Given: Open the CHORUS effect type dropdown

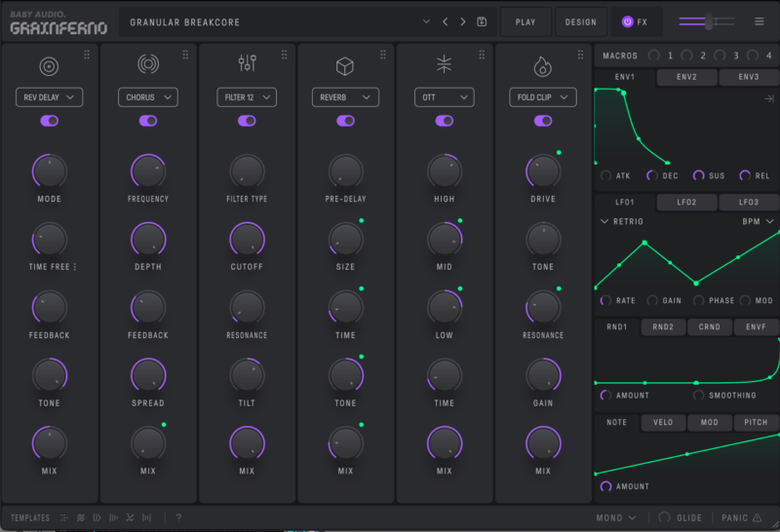Looking at the screenshot, I should coord(148,97).
